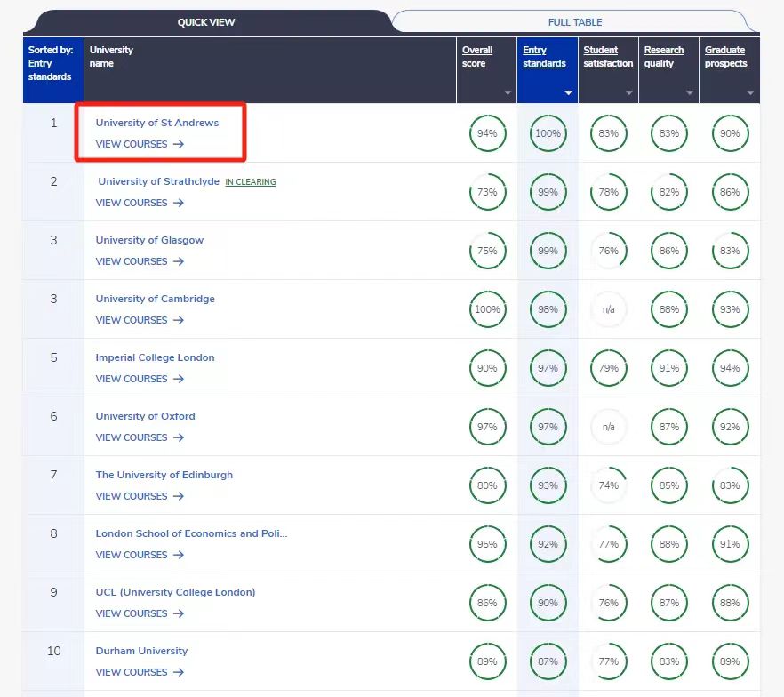View courses for Durham University
Image resolution: width=784 pixels, height=697 pixels.
click(140, 672)
